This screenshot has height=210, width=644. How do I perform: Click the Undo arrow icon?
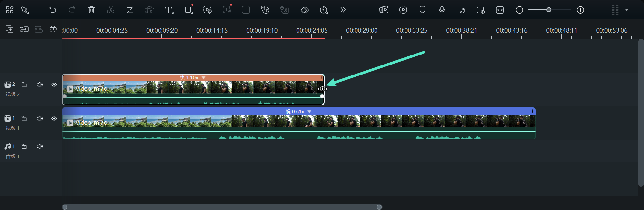(53, 10)
